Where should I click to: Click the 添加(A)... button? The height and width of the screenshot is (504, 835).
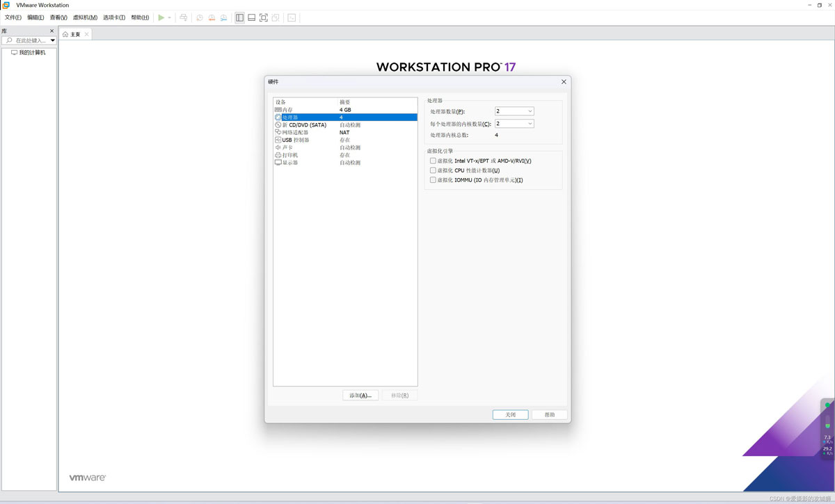pyautogui.click(x=360, y=396)
